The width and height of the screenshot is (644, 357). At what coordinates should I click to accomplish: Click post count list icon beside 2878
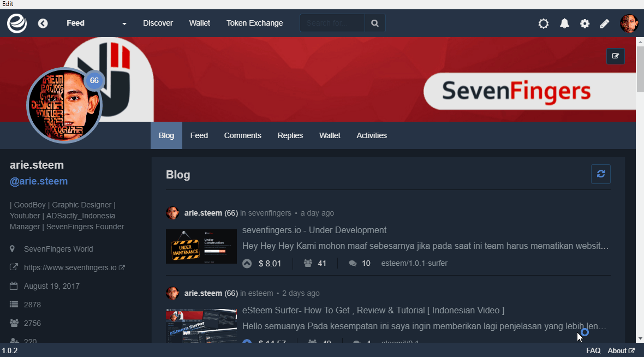(14, 305)
